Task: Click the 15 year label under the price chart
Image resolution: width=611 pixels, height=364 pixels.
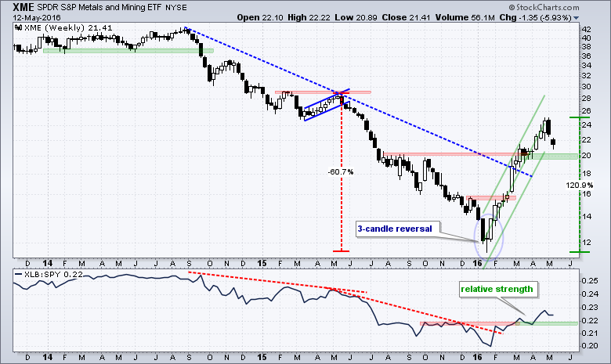Action: click(x=262, y=264)
